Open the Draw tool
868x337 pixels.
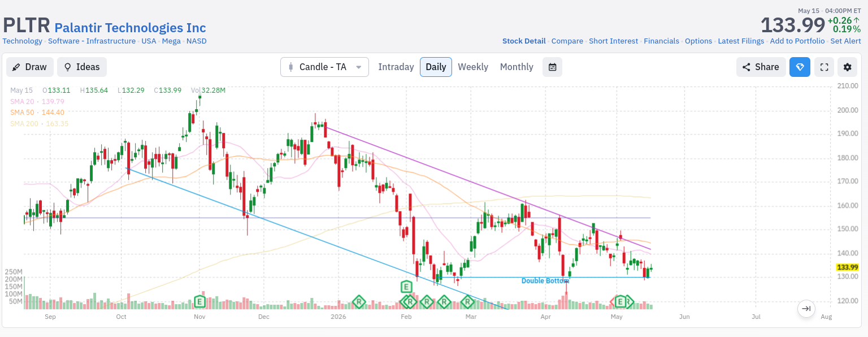pos(30,67)
